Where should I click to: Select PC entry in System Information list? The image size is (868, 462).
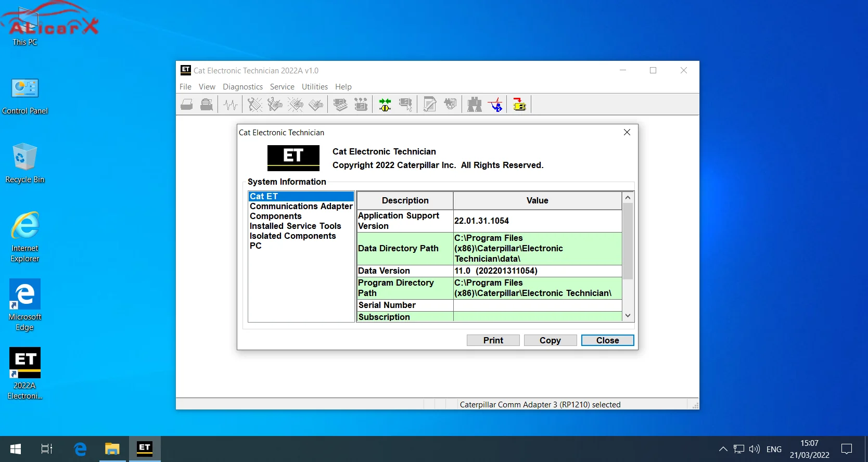[x=256, y=246]
